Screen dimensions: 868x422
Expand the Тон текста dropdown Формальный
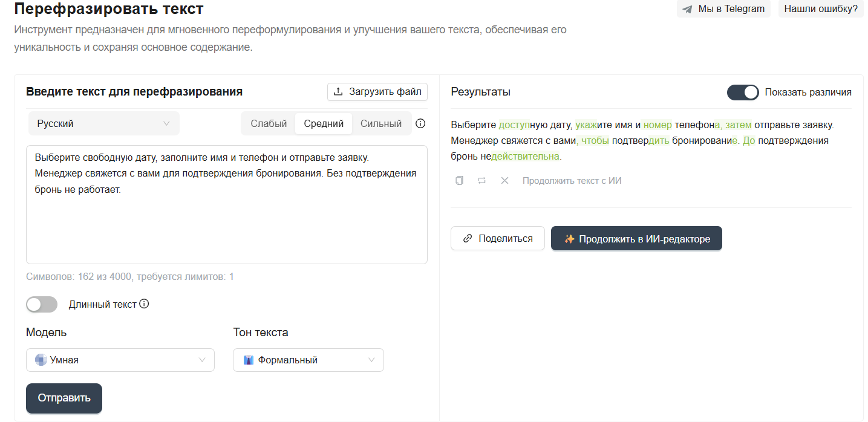tap(308, 360)
